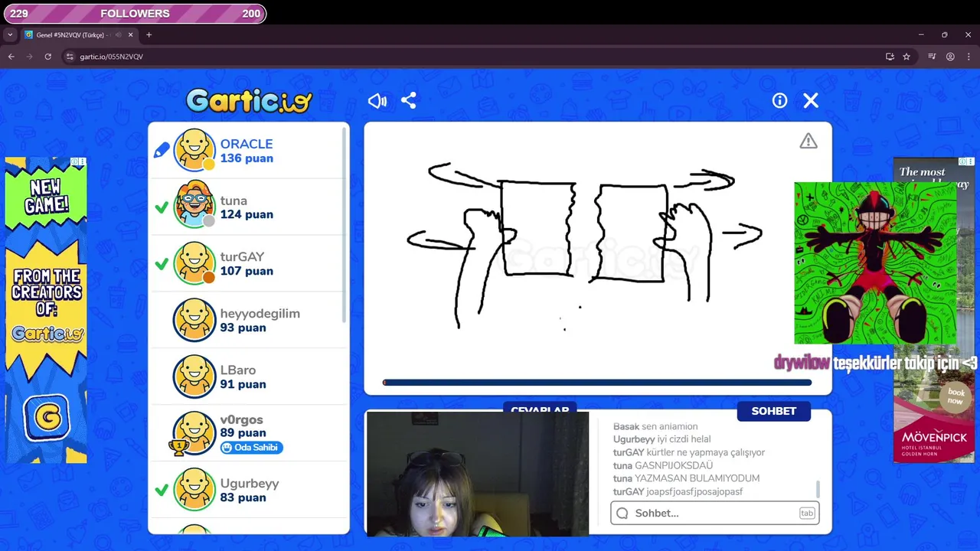Click the Oda Sahibi badge
Image resolution: width=980 pixels, height=551 pixels.
click(252, 448)
